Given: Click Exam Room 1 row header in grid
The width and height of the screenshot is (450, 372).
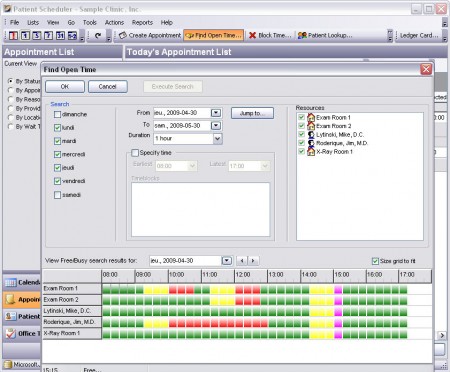Looking at the screenshot, I should (72, 289).
